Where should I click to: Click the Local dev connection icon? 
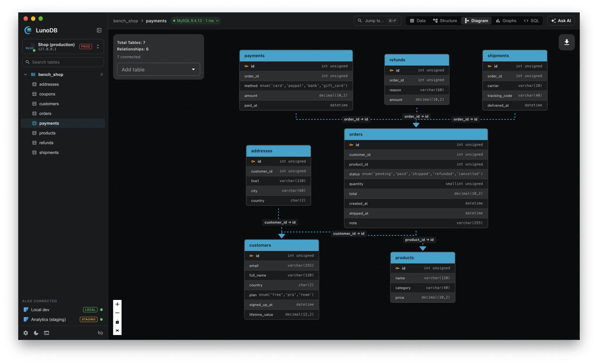[x=26, y=309]
